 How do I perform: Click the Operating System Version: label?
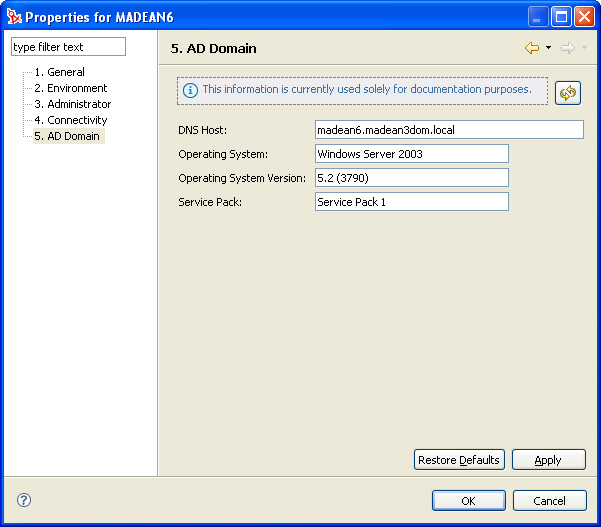tap(242, 178)
